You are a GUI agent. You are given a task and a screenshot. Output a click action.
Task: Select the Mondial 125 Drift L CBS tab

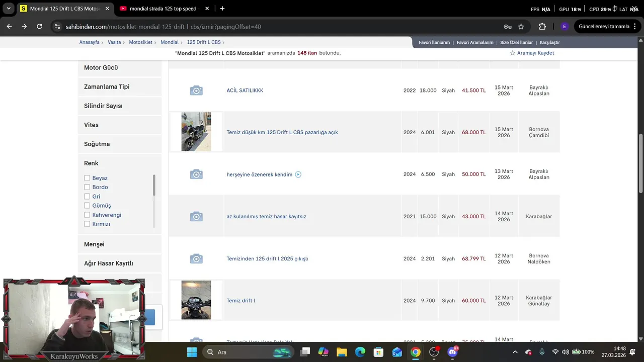(x=64, y=9)
